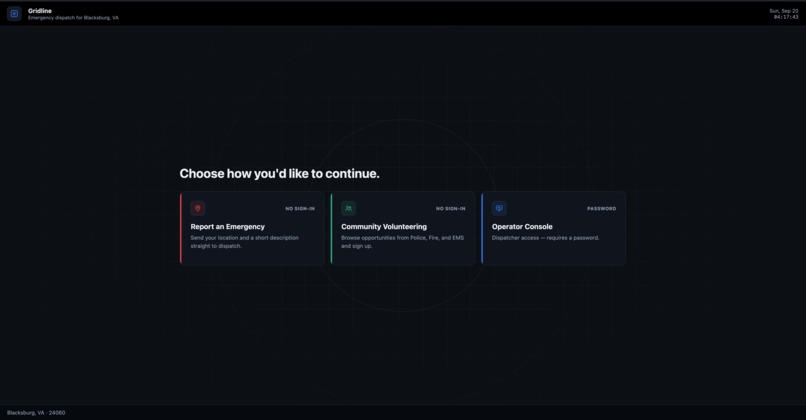Click the 04:17:43 clock readout
This screenshot has height=420, width=806.
point(786,17)
